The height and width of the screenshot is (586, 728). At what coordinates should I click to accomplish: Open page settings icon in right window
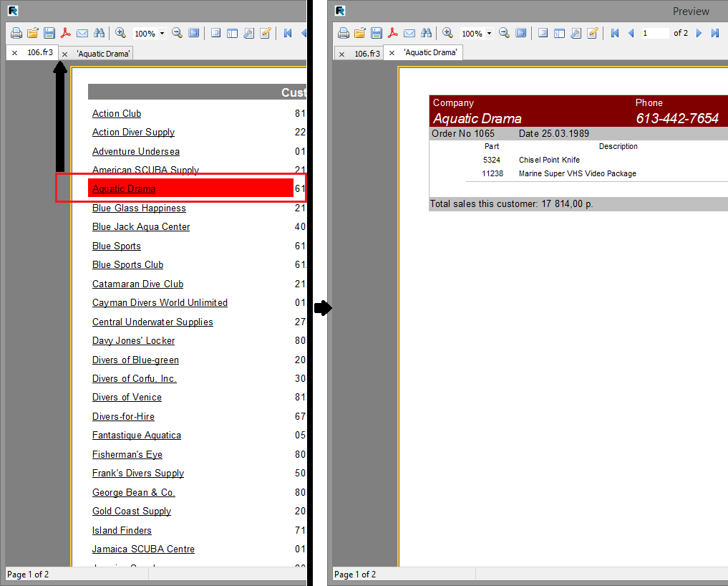tap(576, 33)
